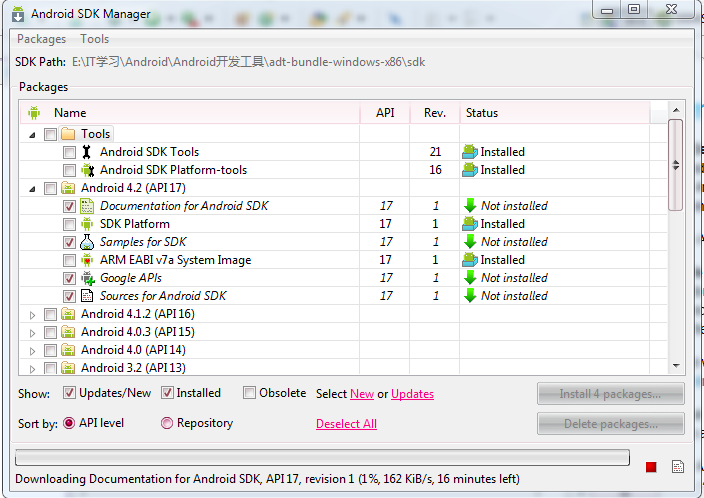Click the Select New link
The image size is (704, 498).
point(362,394)
